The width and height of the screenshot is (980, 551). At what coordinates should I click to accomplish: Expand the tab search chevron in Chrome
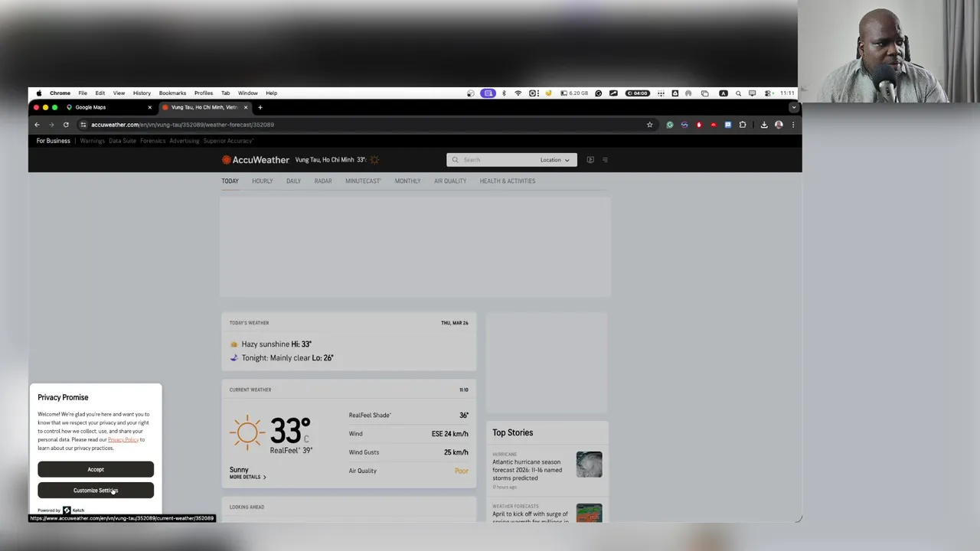pos(794,107)
